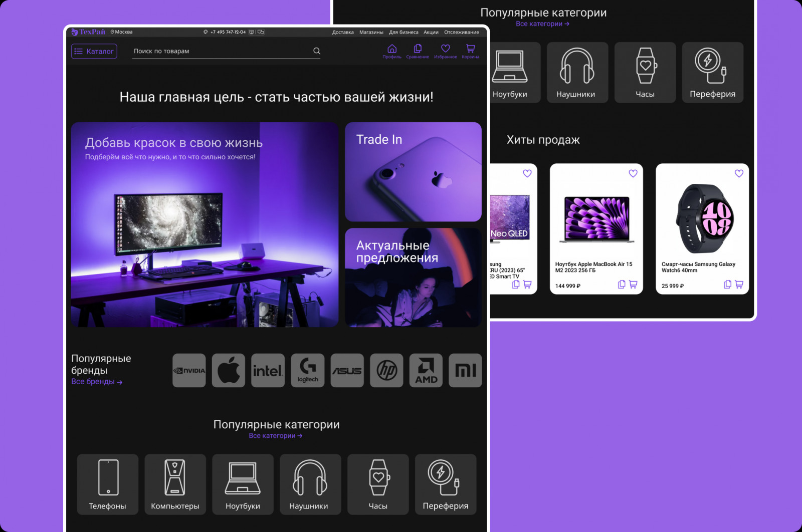Viewport: 802px width, 532px height.
Task: Open the MacBook Air 15 product image
Action: click(x=596, y=219)
